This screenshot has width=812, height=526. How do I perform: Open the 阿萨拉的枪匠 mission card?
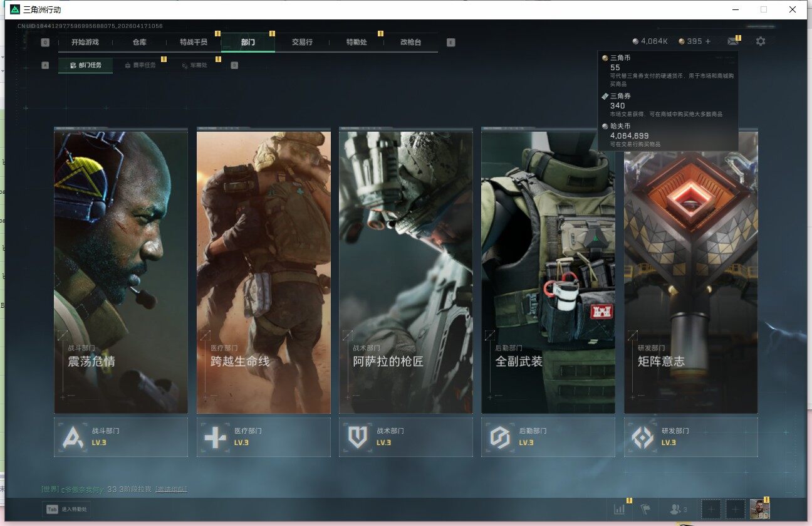[x=406, y=272]
